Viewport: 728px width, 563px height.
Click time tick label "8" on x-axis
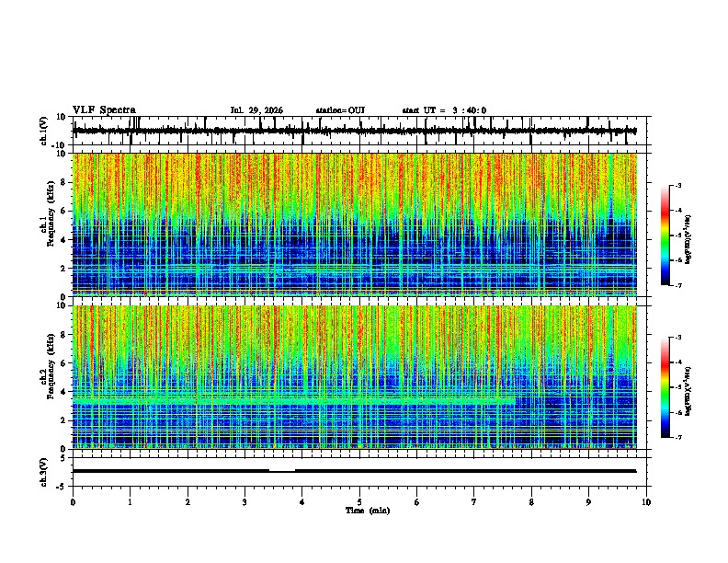tap(531, 502)
